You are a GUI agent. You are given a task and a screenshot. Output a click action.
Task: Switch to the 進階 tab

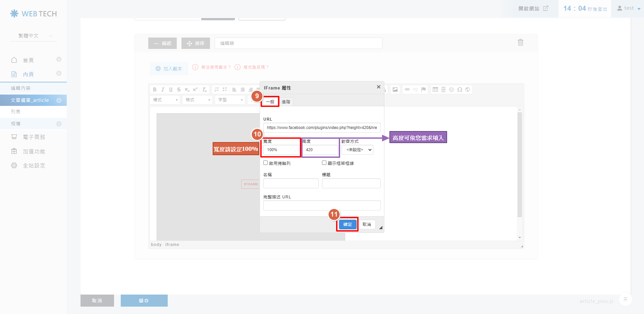286,102
